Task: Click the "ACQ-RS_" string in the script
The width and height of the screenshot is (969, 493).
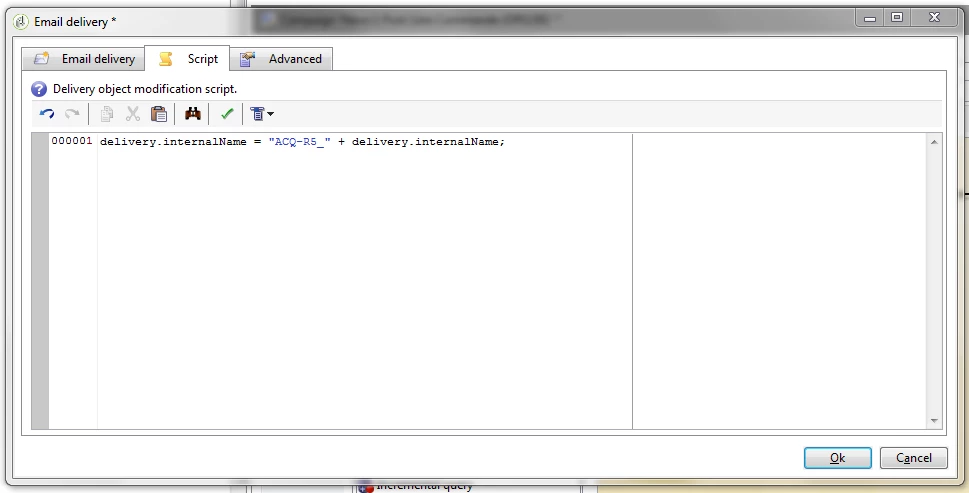Action: (x=300, y=141)
